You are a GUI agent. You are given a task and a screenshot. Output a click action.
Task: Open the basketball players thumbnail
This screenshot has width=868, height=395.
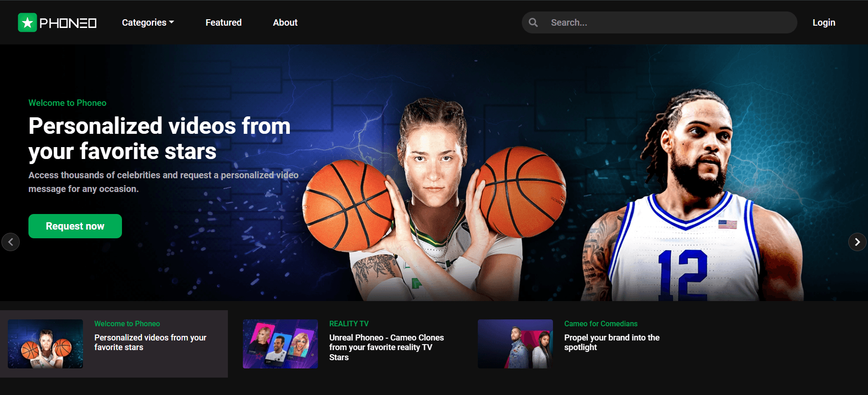click(45, 344)
